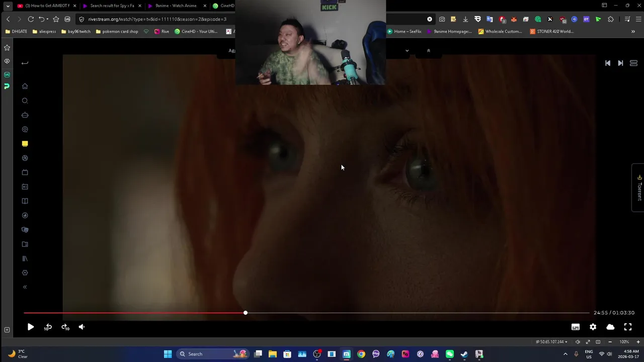Rewind video 10 seconds

[48, 327]
